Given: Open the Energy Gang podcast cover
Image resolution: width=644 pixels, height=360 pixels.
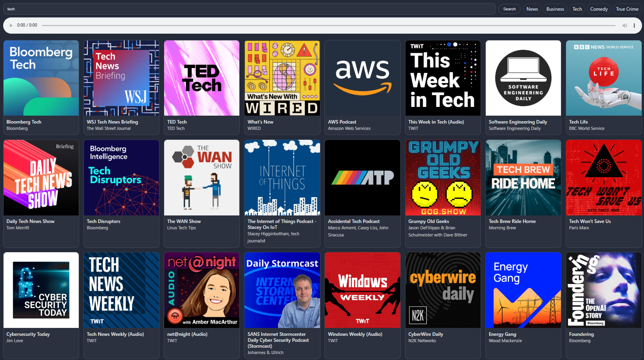Looking at the screenshot, I should point(523,290).
